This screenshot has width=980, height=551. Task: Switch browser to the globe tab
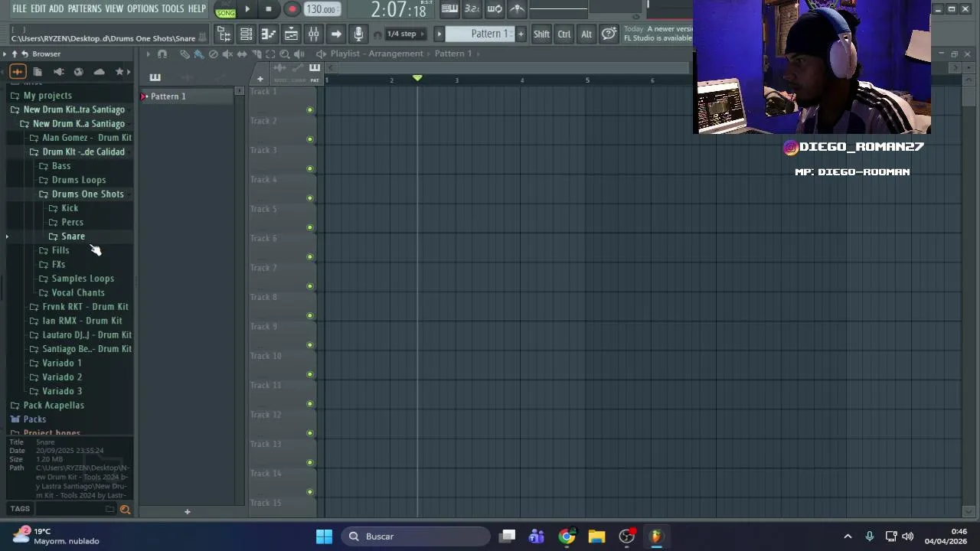point(78,72)
